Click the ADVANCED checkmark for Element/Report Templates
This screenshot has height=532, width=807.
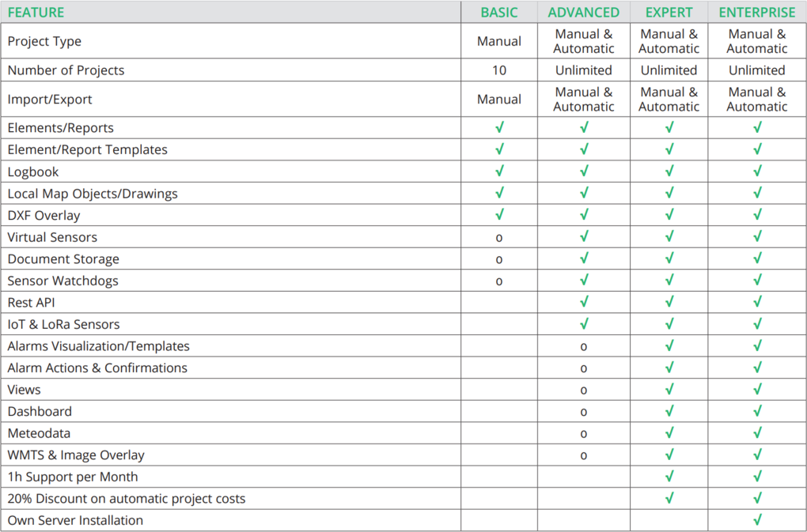[584, 149]
